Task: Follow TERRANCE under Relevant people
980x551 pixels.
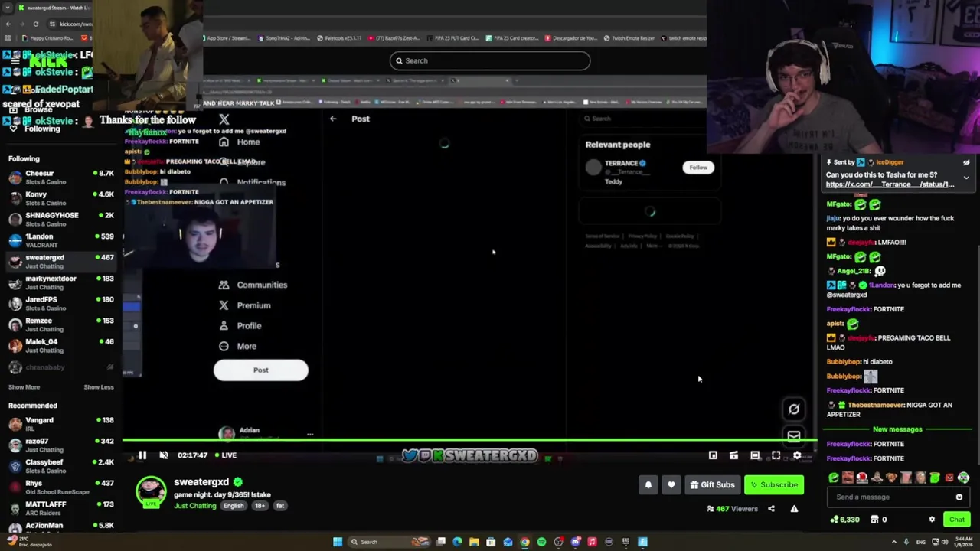Action: pyautogui.click(x=698, y=168)
